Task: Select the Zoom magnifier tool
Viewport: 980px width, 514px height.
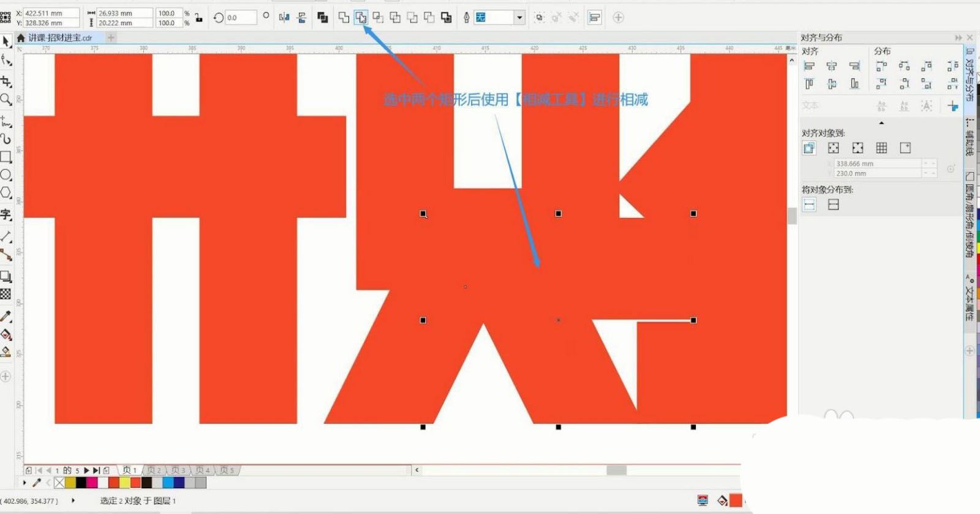Action: tap(6, 99)
